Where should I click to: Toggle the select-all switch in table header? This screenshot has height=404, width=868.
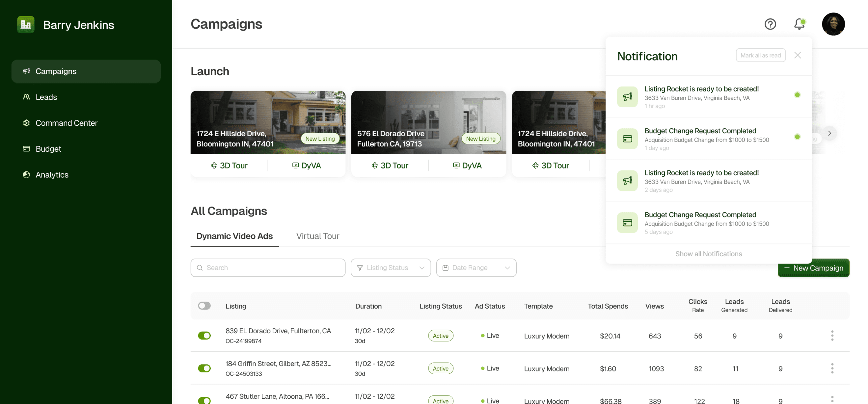[x=204, y=306]
